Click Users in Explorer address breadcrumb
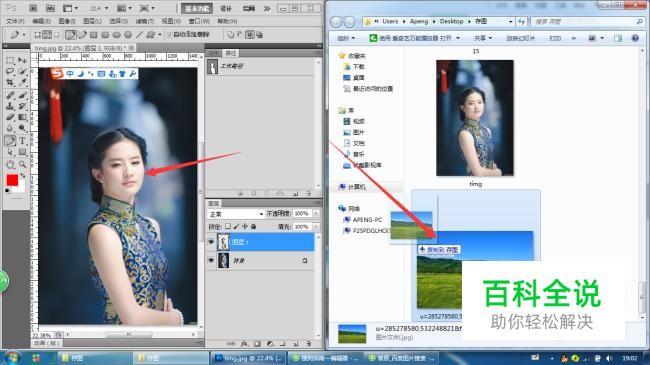This screenshot has height=365, width=650. (390, 21)
